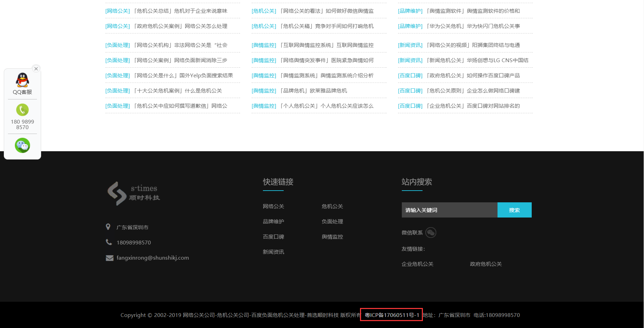Click the footer telephone handset icon
This screenshot has height=328, width=644.
tap(109, 242)
